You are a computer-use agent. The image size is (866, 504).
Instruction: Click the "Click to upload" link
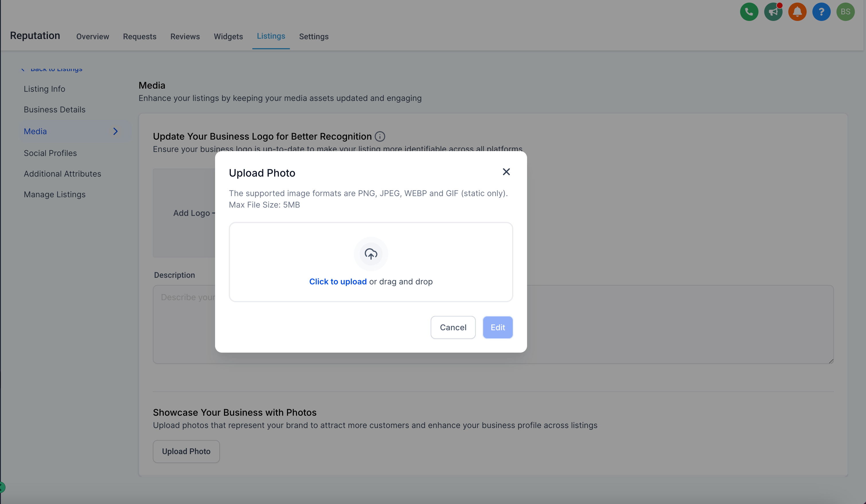pos(338,282)
